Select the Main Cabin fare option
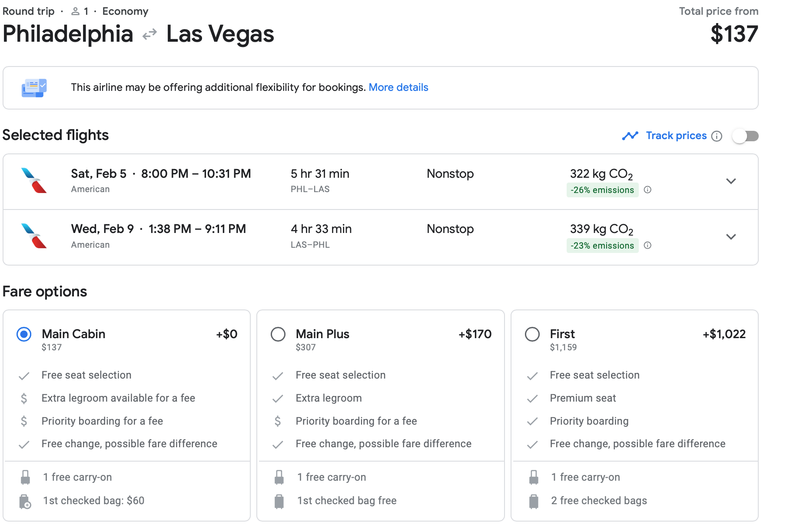 pos(24,334)
